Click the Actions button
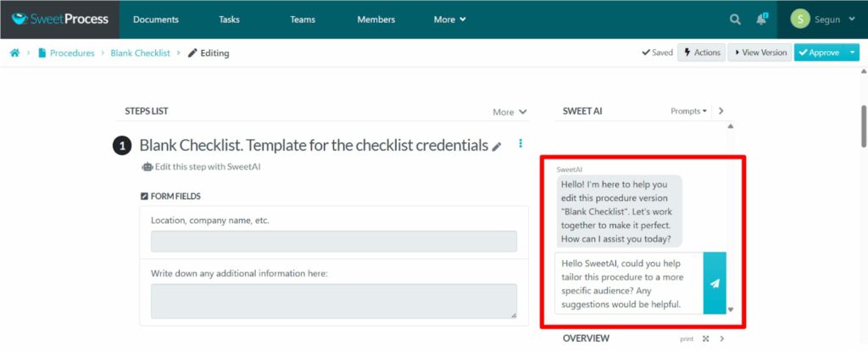This screenshot has height=351, width=868. pos(701,53)
